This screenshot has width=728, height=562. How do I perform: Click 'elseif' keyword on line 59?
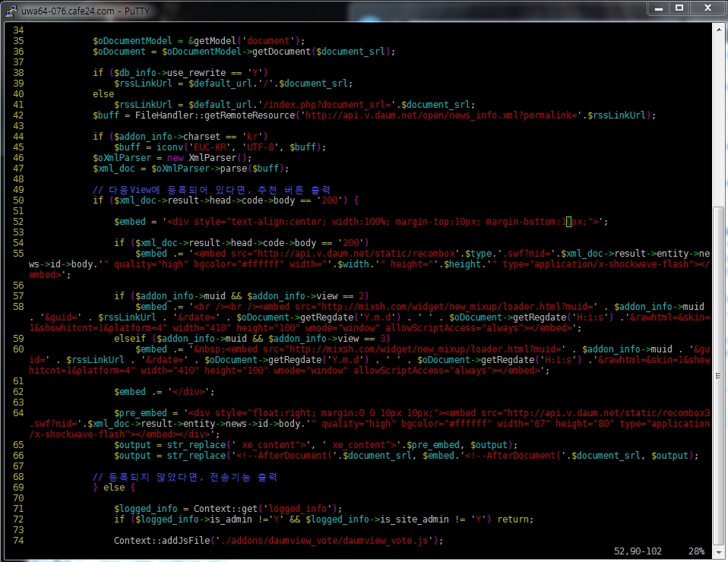pyautogui.click(x=129, y=339)
